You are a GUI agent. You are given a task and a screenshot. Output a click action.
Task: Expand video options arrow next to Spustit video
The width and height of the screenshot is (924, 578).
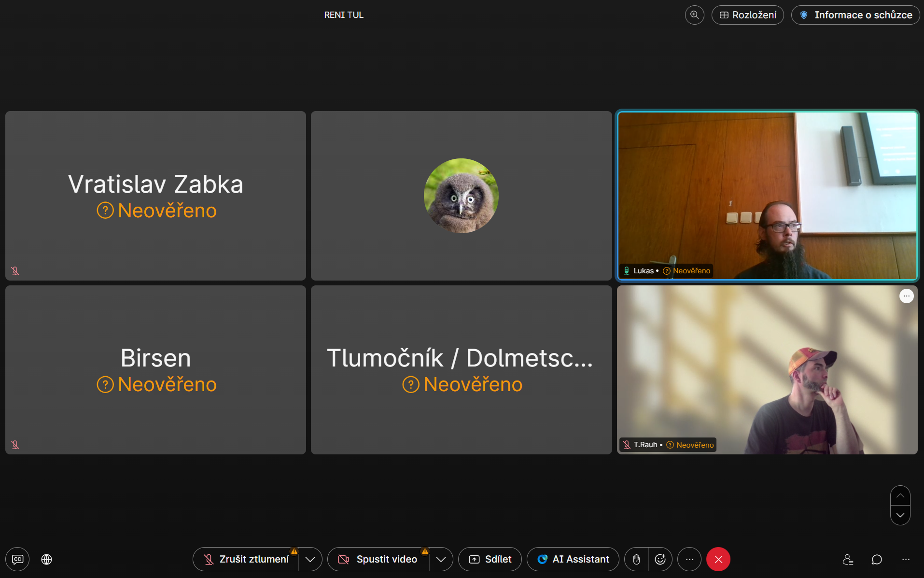441,559
